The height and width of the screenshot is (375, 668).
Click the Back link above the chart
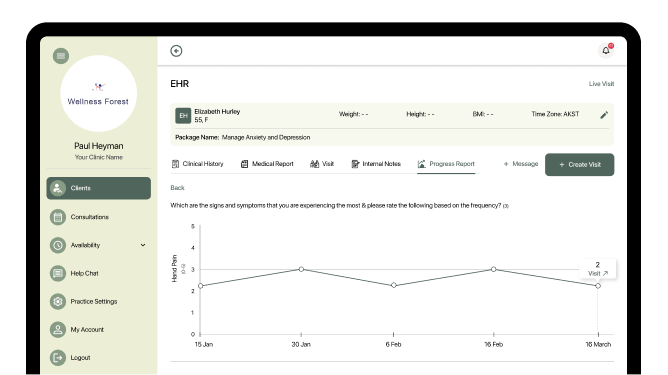177,188
